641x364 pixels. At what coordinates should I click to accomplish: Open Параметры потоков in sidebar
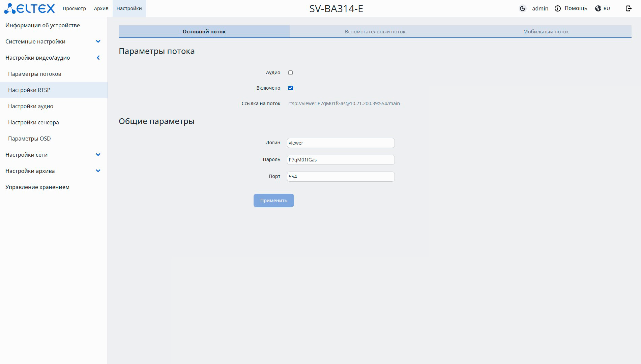54,74
